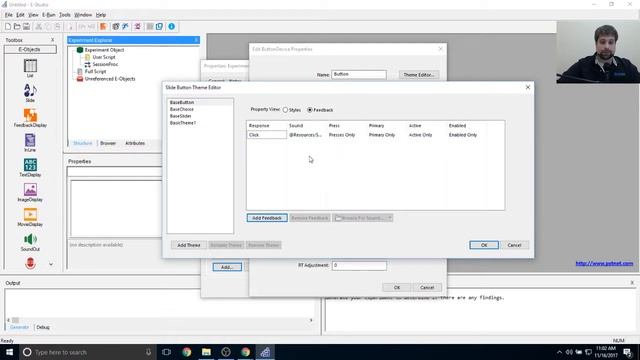Choose the SoundOut object icon
The width and height of the screenshot is (640, 360).
[30, 239]
